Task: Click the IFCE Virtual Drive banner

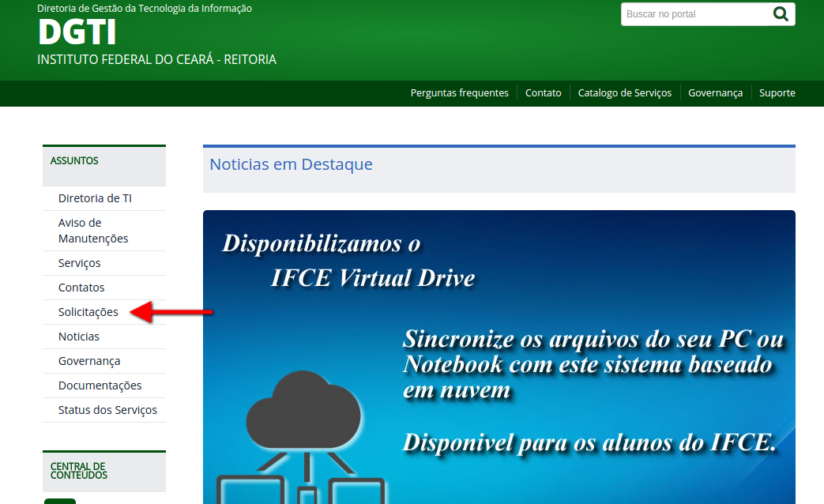Action: coord(499,357)
